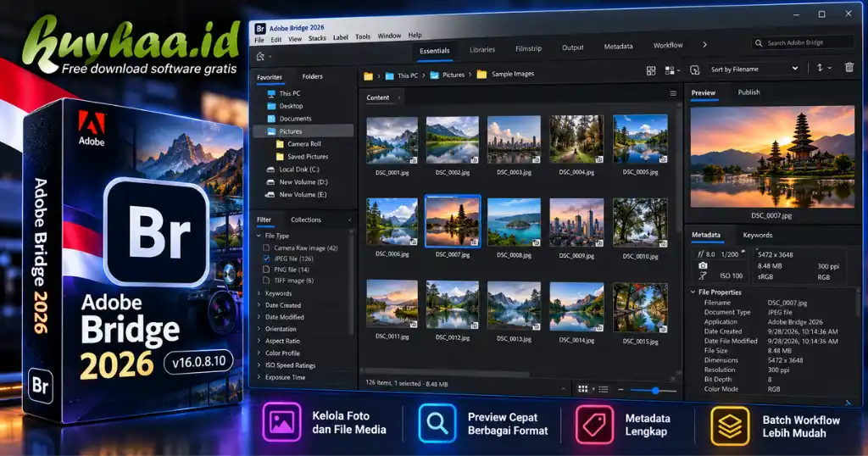Switch to the Publish tab
The height and width of the screenshot is (456, 868).
[x=748, y=92]
